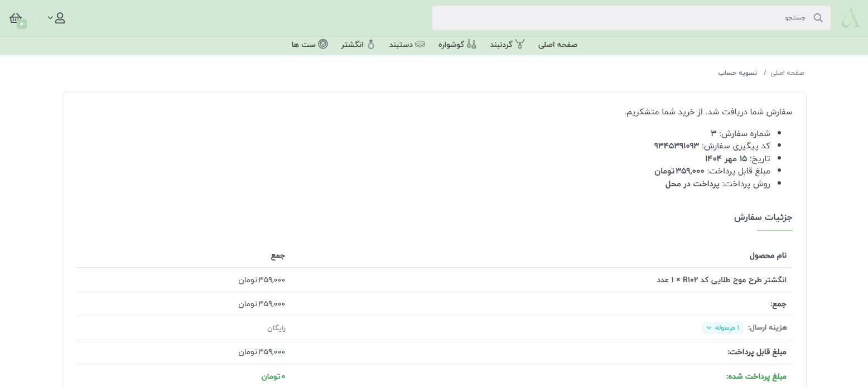The width and height of the screenshot is (868, 387).
Task: Click the order tracking code number
Action: (x=676, y=146)
